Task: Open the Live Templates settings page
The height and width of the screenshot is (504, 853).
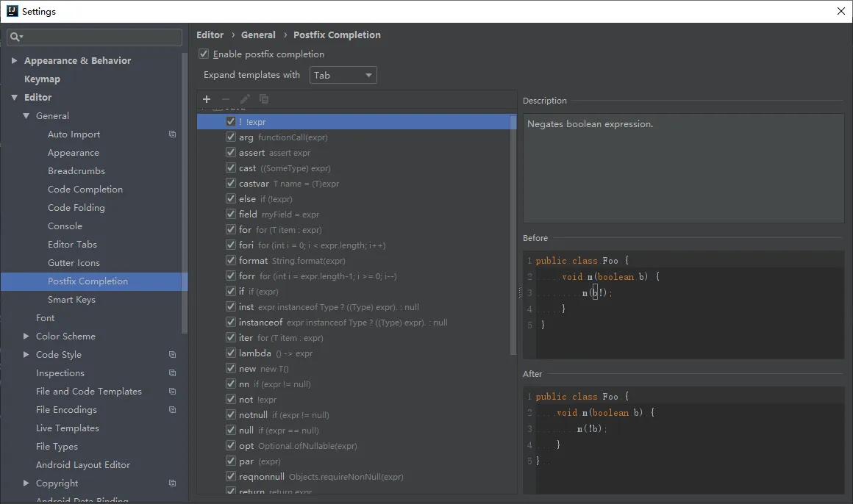Action: 68,428
